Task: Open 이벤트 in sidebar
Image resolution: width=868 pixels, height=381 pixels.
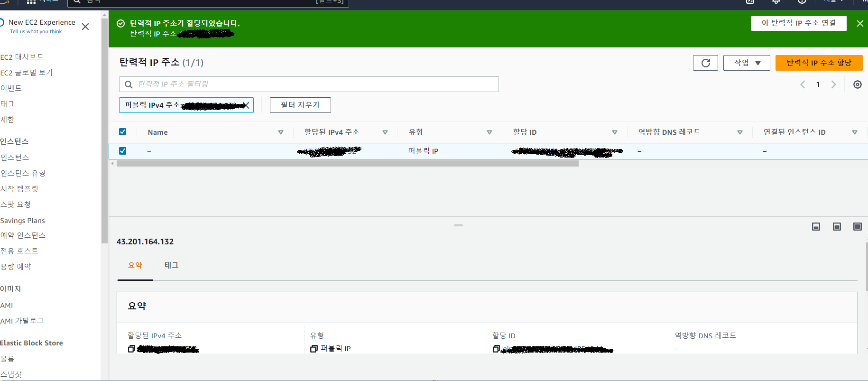Action: pyautogui.click(x=11, y=88)
